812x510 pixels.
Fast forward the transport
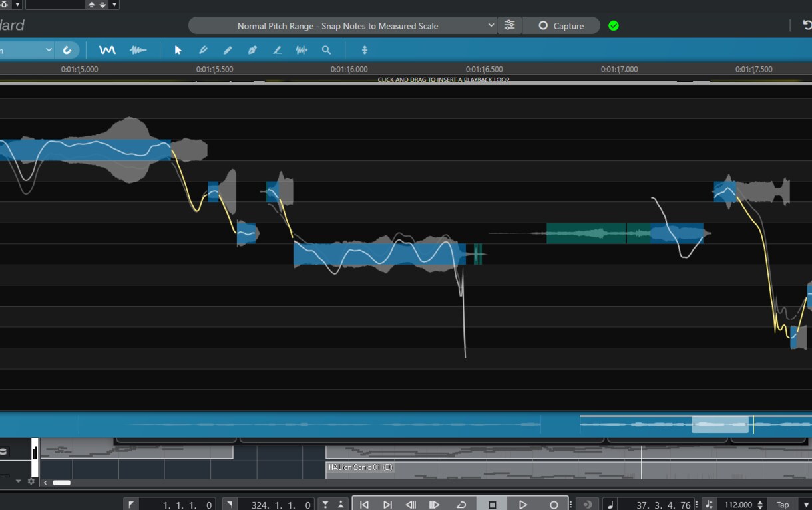pyautogui.click(x=434, y=505)
